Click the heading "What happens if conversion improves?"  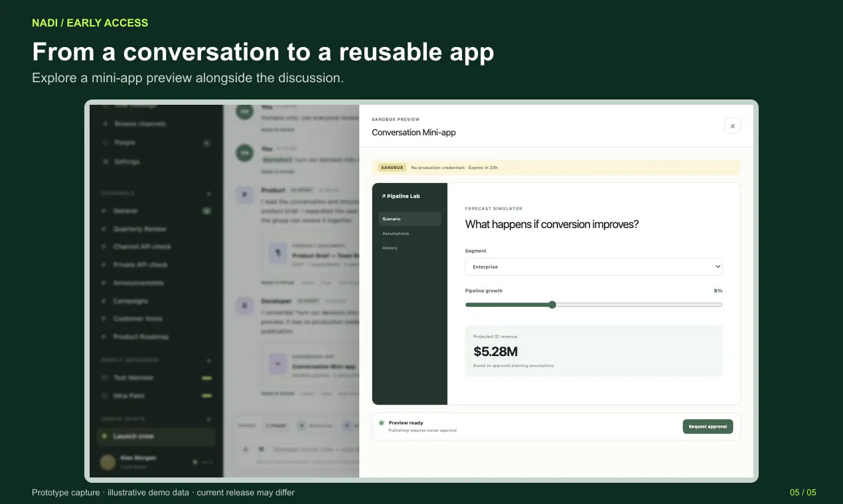click(x=552, y=224)
